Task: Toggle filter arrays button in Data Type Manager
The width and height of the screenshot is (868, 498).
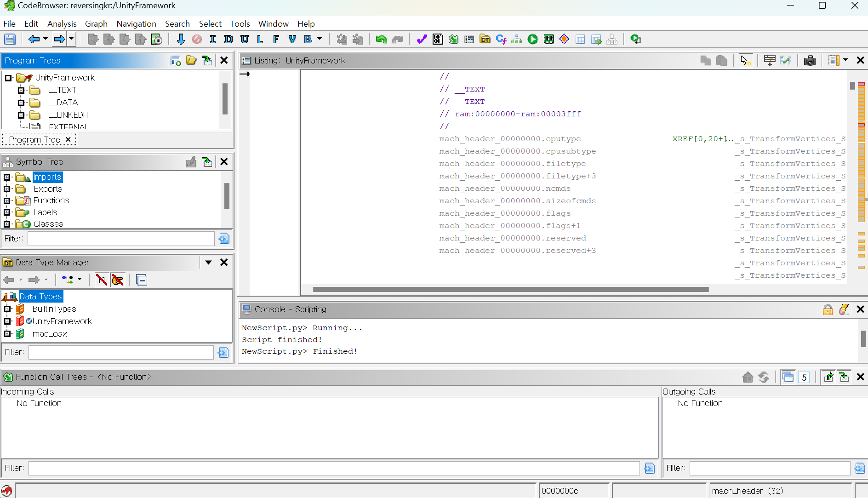Action: [101, 280]
